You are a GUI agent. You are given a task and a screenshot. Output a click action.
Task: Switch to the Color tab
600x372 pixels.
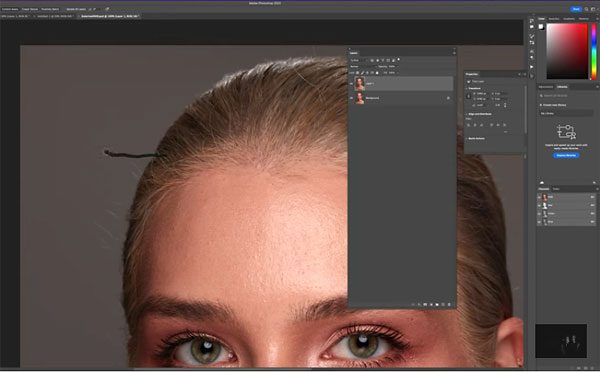pos(541,18)
